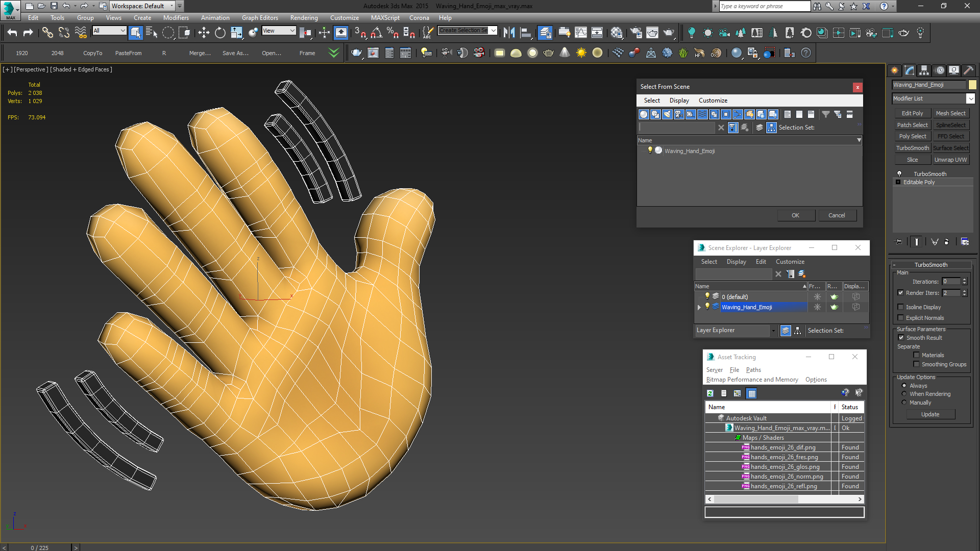Enable Separate by Smoothing Groups checkbox
The width and height of the screenshot is (980, 551).
[x=916, y=364]
